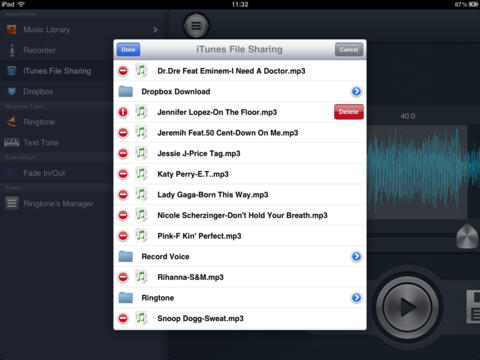The height and width of the screenshot is (360, 480).
Task: Open Fade In/Out option in sidebar
Action: pyautogui.click(x=57, y=173)
